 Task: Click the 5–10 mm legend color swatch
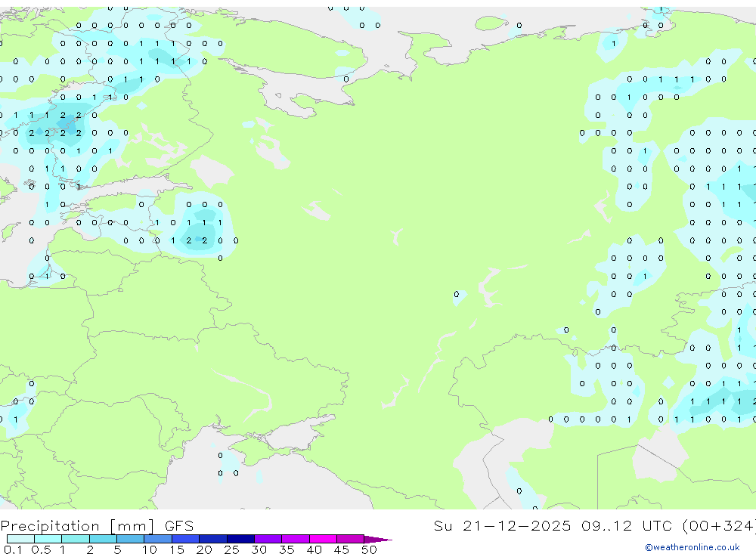pyautogui.click(x=131, y=539)
